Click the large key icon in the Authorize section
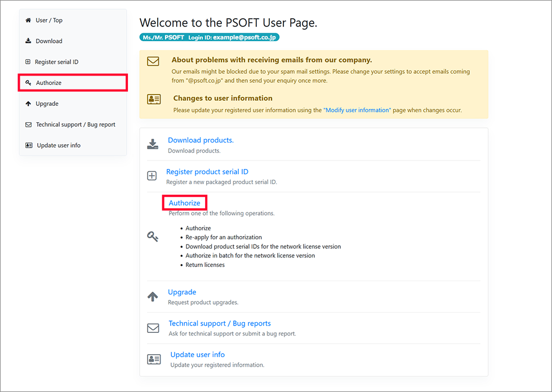This screenshot has width=552, height=392. (153, 237)
